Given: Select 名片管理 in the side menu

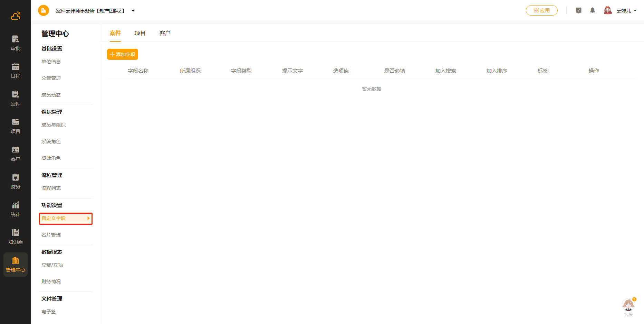Looking at the screenshot, I should (51, 235).
